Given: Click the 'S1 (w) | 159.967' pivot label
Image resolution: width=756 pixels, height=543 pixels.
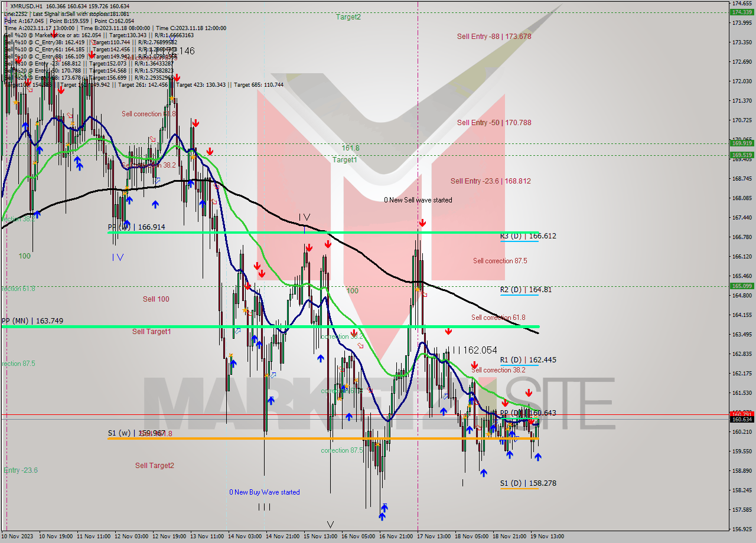Looking at the screenshot, I should pyautogui.click(x=136, y=433).
